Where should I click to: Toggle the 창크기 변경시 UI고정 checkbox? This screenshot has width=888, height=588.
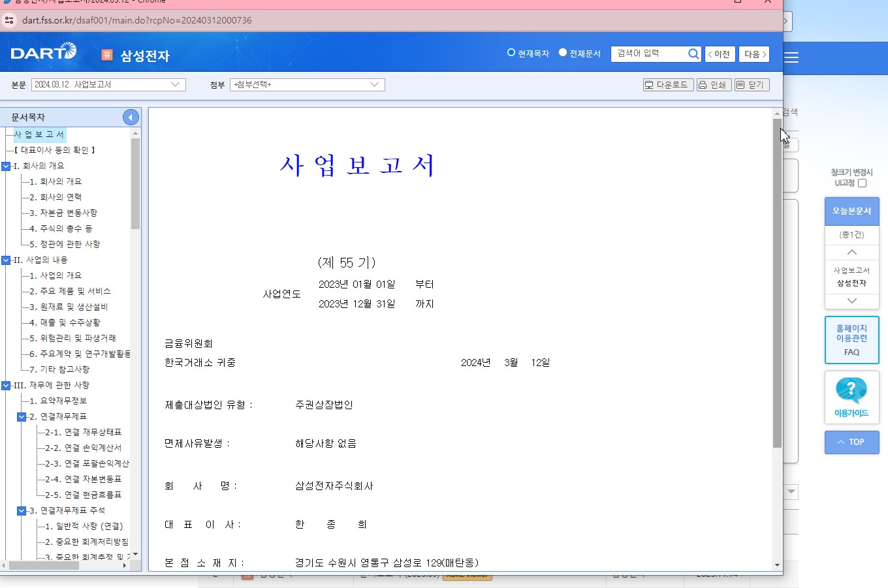(862, 183)
